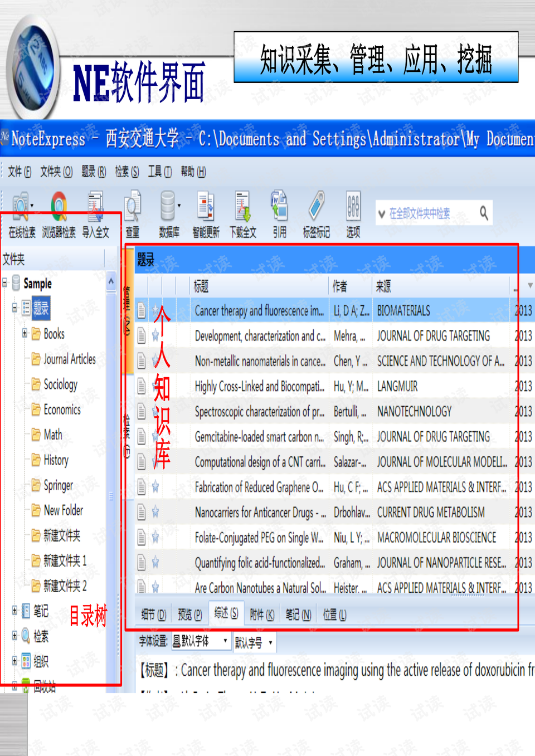Click the 下载全文 download full text icon
Image resolution: width=535 pixels, height=756 pixels.
[x=243, y=207]
